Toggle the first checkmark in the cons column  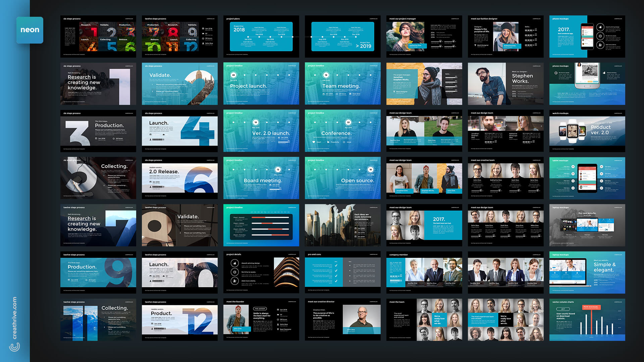[x=350, y=265]
